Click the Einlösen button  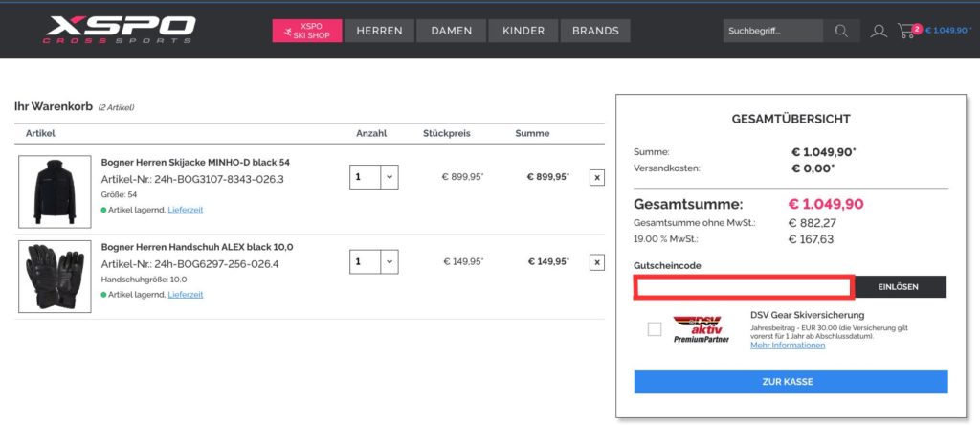point(900,287)
